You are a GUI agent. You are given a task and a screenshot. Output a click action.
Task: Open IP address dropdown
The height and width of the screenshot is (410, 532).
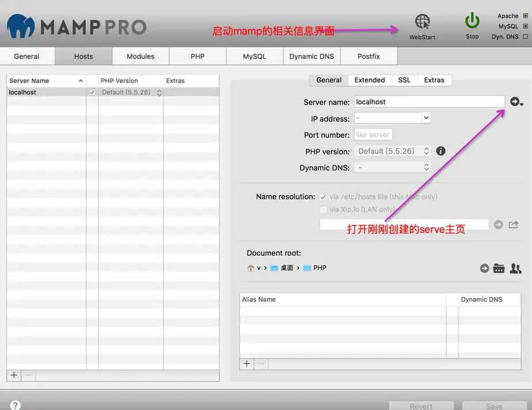click(x=426, y=117)
